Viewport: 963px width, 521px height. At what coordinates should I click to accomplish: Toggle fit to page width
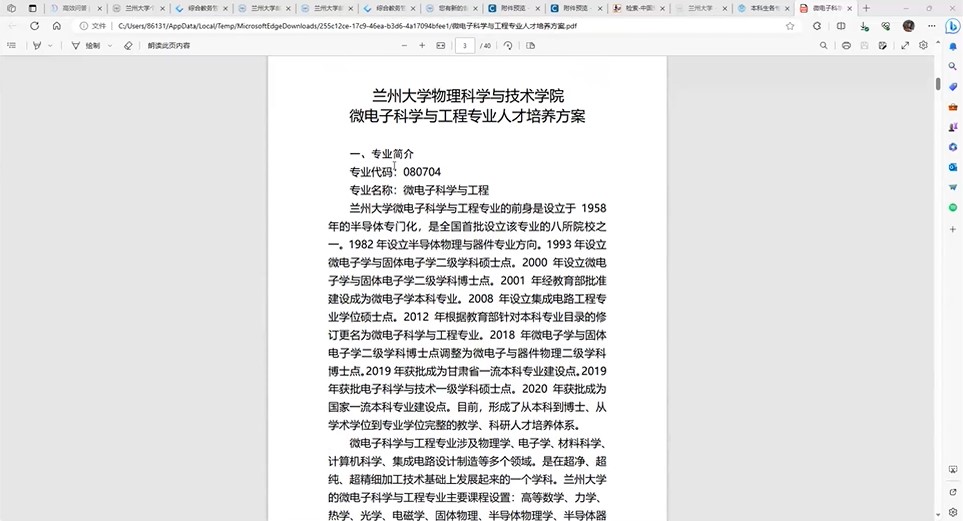click(440, 45)
